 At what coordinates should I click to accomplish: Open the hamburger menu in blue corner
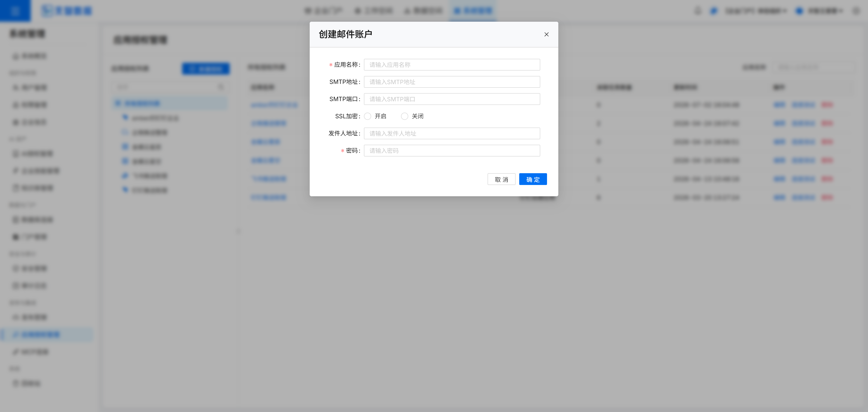click(x=15, y=11)
